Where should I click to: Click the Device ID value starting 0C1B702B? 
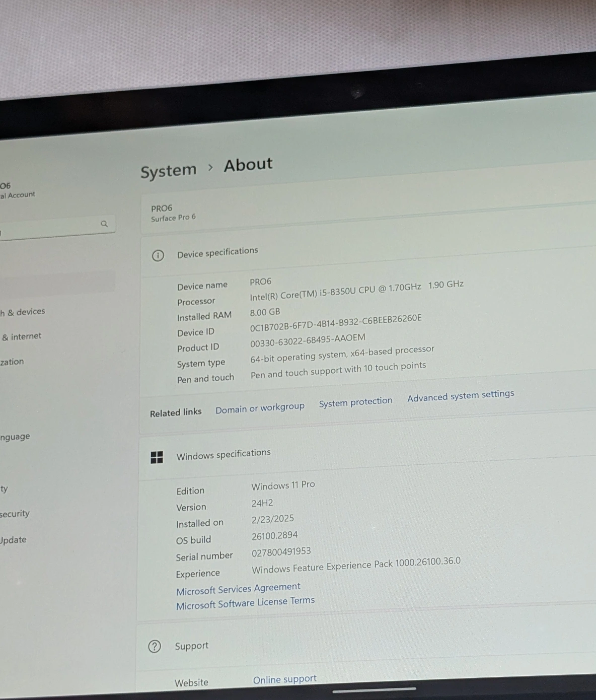point(336,323)
